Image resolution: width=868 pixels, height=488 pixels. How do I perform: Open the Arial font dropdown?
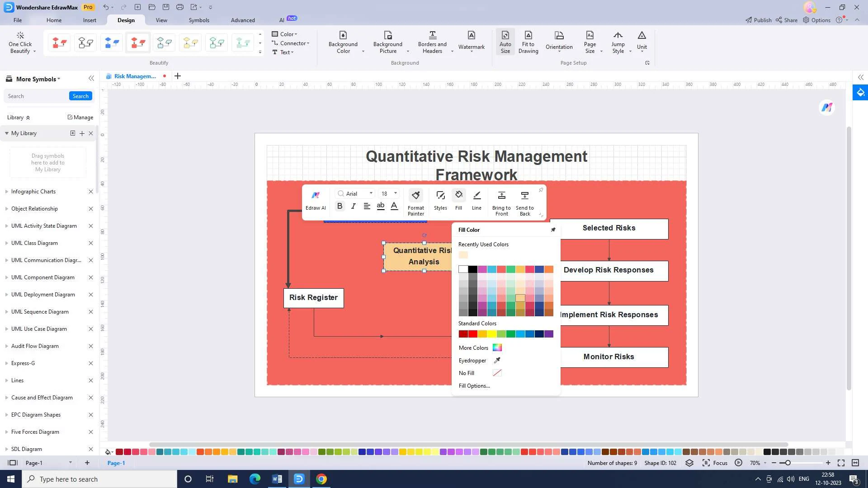coord(371,193)
